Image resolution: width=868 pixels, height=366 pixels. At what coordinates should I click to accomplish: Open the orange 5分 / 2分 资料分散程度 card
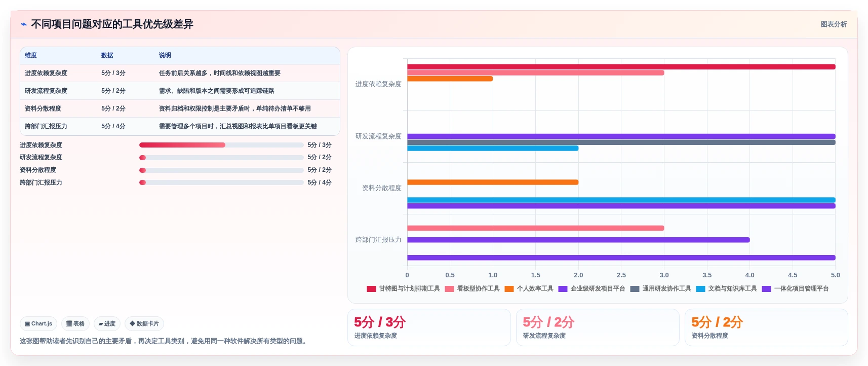(766, 327)
